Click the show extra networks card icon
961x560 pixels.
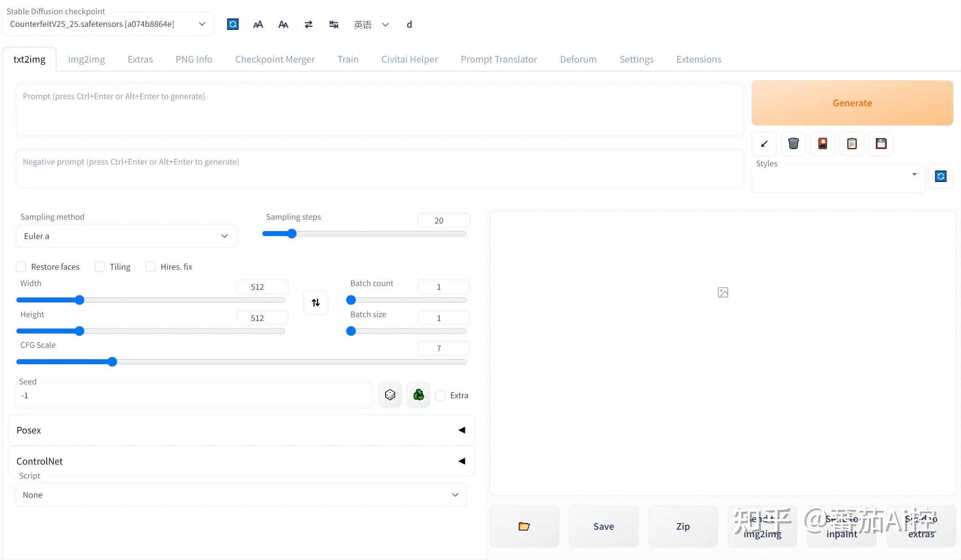tap(823, 144)
